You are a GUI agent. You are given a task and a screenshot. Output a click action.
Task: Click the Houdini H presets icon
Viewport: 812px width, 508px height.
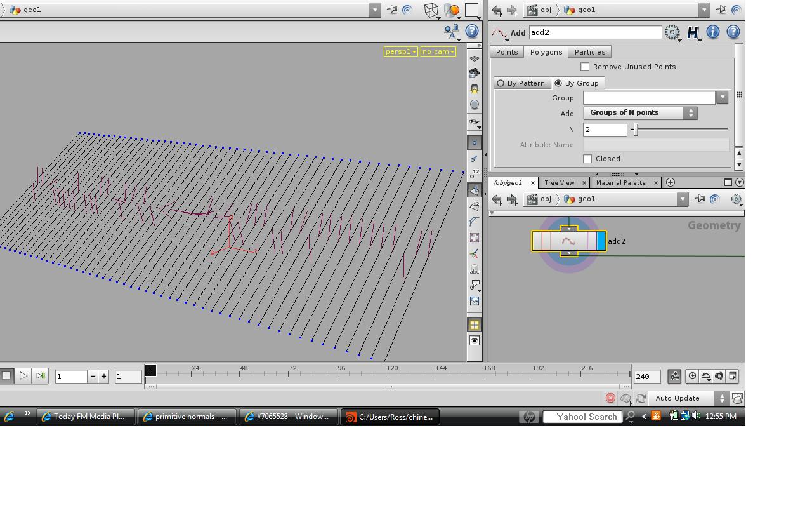pos(693,32)
